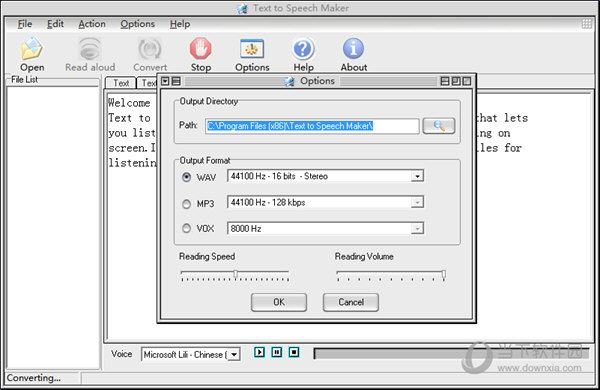This screenshot has width=600, height=390.
Task: Click the Read aloud speaker icon
Action: click(x=90, y=49)
